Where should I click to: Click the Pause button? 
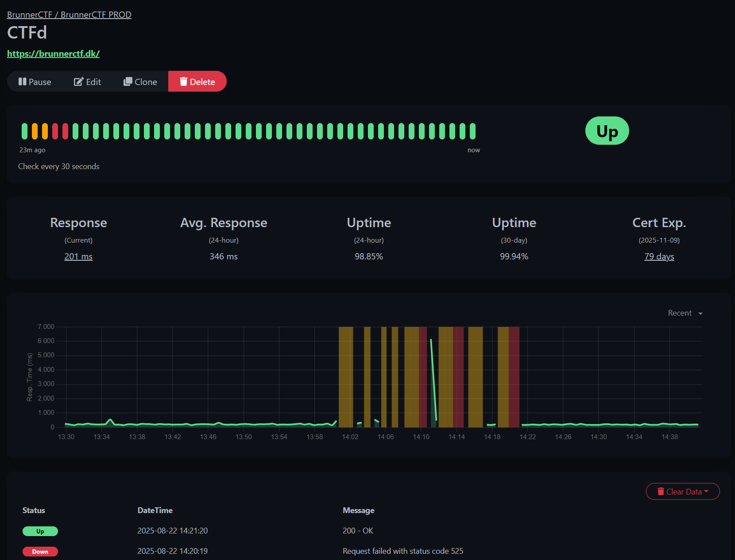(x=35, y=81)
